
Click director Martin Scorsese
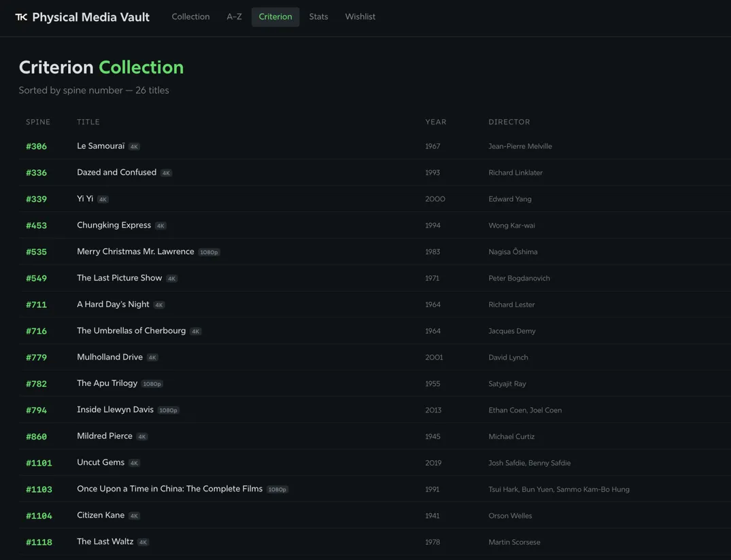point(514,542)
